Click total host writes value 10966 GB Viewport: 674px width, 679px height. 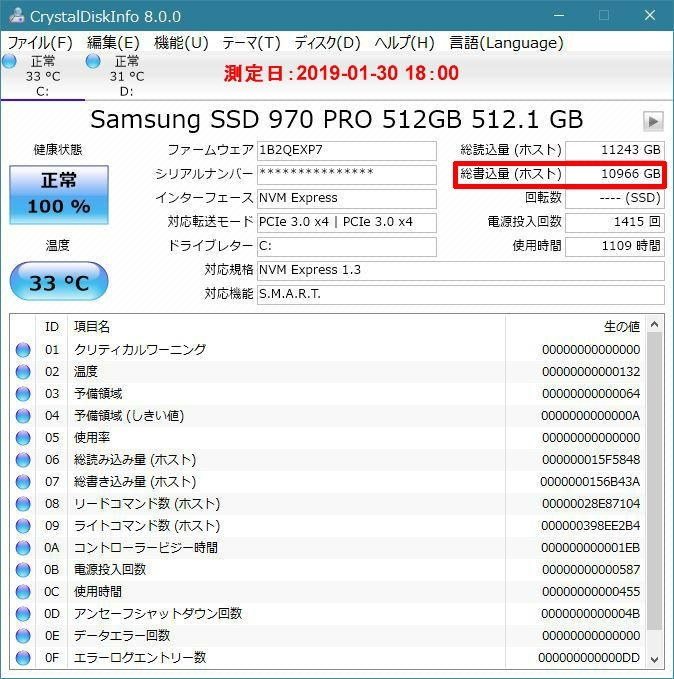coord(615,175)
